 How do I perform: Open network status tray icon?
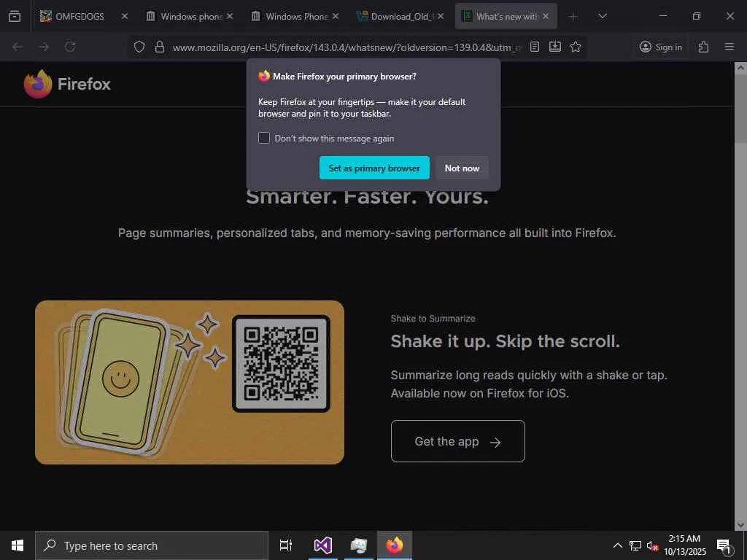pos(635,545)
